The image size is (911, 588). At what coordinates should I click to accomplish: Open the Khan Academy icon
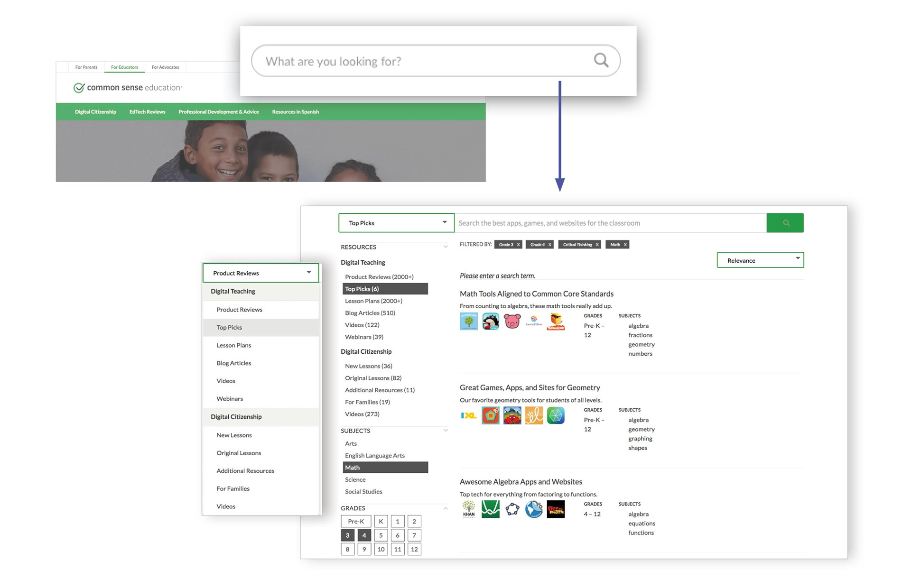click(x=469, y=509)
